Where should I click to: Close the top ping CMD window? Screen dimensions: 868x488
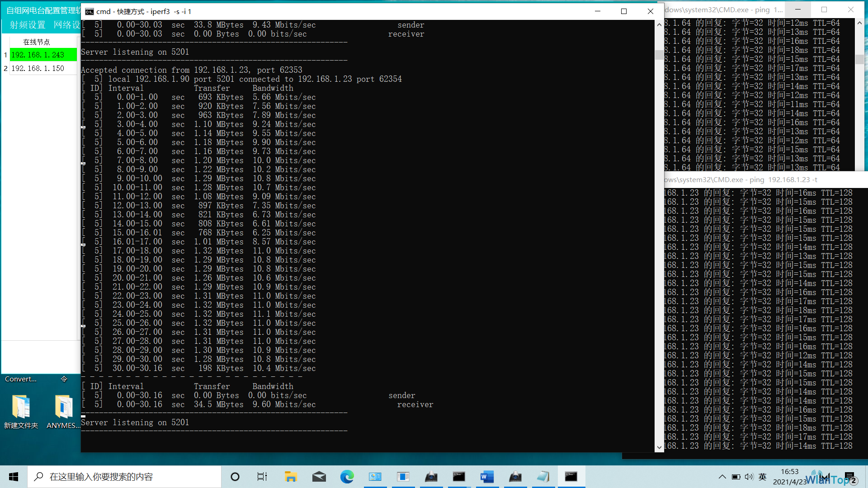coord(851,9)
